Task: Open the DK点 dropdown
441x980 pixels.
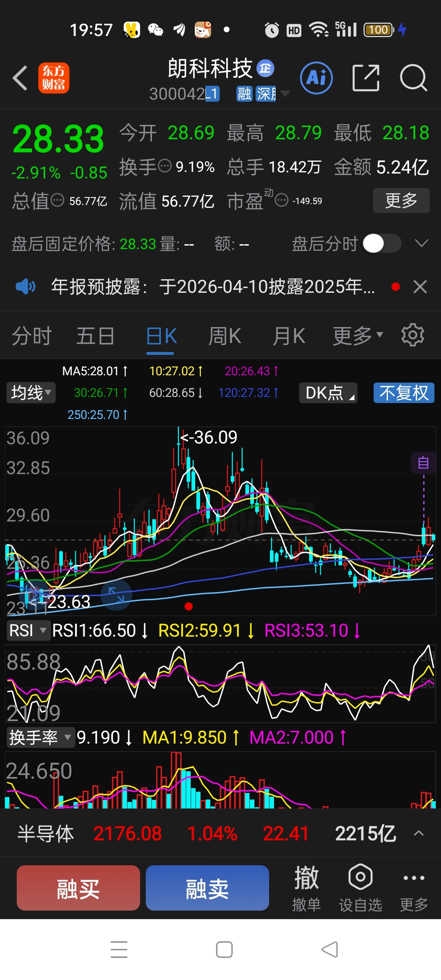Action: [x=328, y=393]
